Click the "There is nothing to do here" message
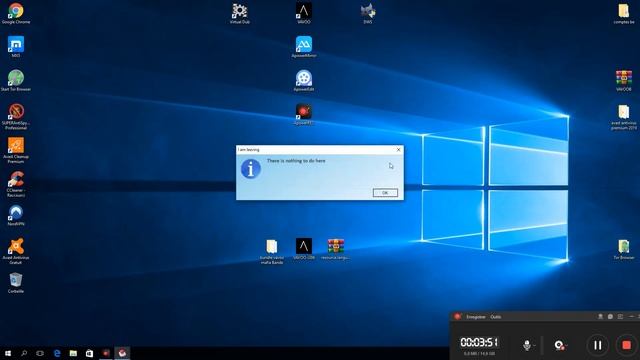Image resolution: width=640 pixels, height=360 pixels. tap(296, 161)
